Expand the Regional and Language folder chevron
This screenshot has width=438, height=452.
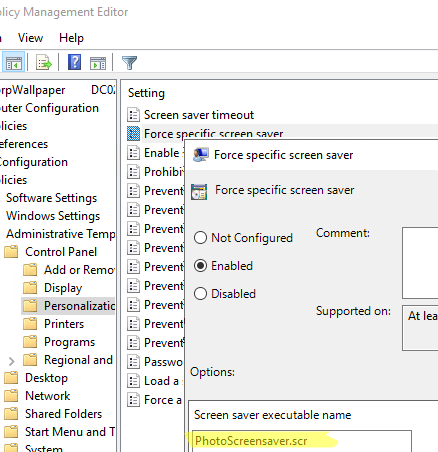pyautogui.click(x=12, y=361)
